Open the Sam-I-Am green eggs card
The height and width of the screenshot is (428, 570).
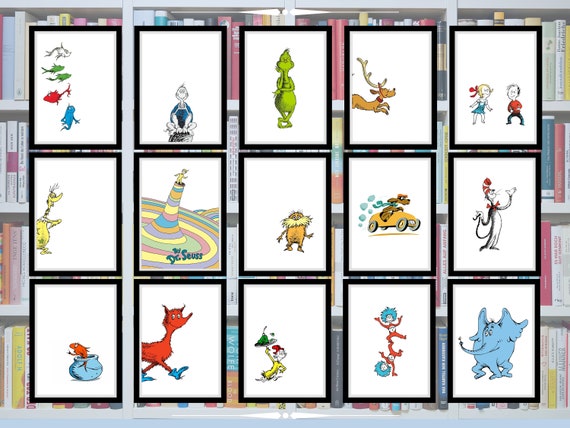click(285, 341)
